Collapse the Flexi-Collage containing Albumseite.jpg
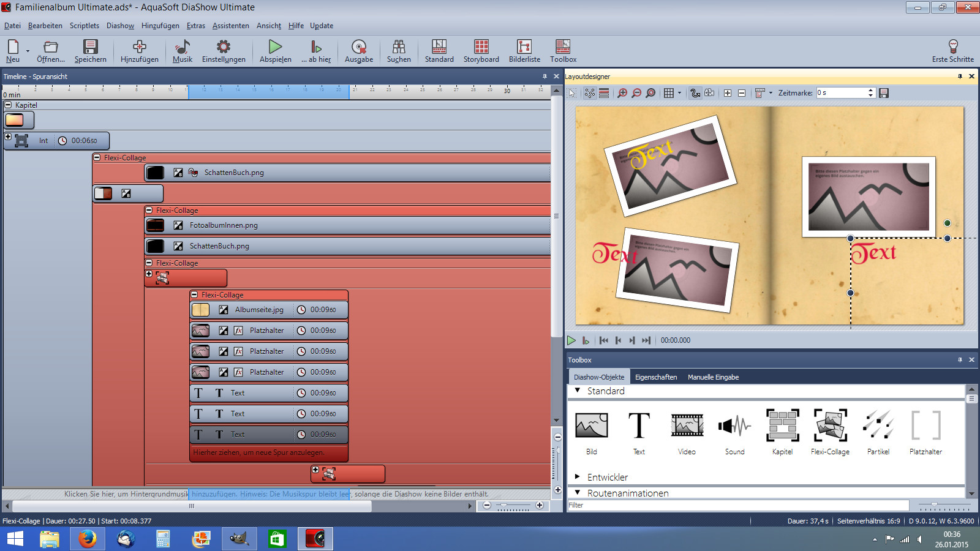980x551 pixels. 194,294
